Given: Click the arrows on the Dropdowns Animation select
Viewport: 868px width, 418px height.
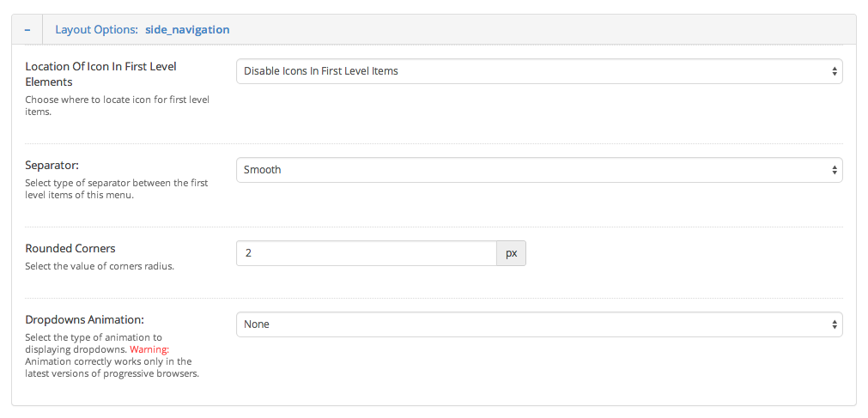Looking at the screenshot, I should [834, 324].
